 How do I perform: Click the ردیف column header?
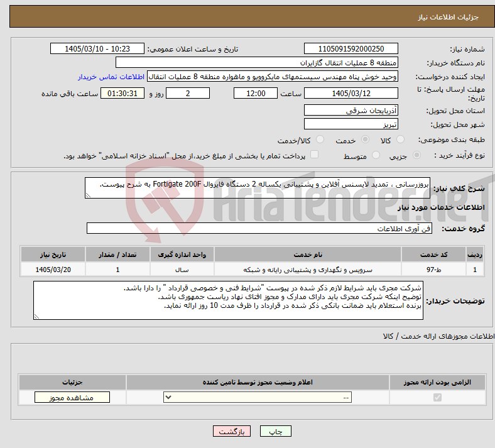click(475, 254)
